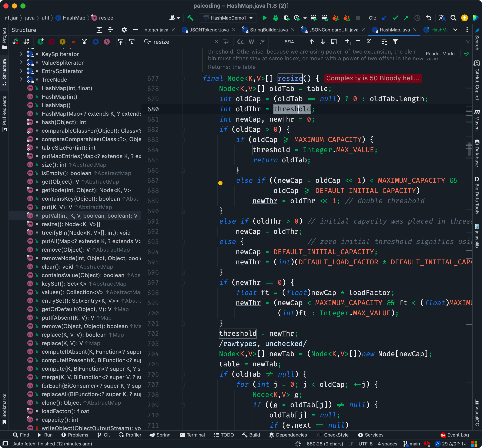This screenshot has width=482, height=448.
Task: Toggle showing fields in Structure panel
Action: tap(62, 42)
